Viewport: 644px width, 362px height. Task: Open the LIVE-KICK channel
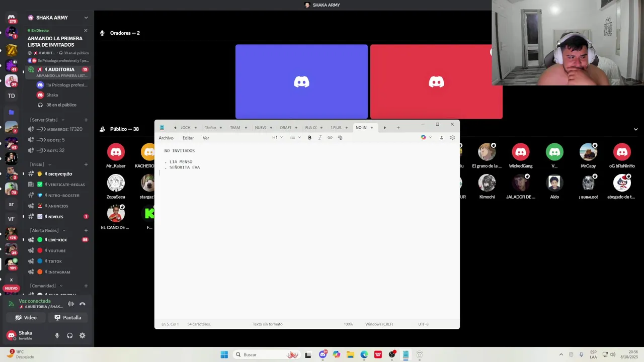click(58, 240)
